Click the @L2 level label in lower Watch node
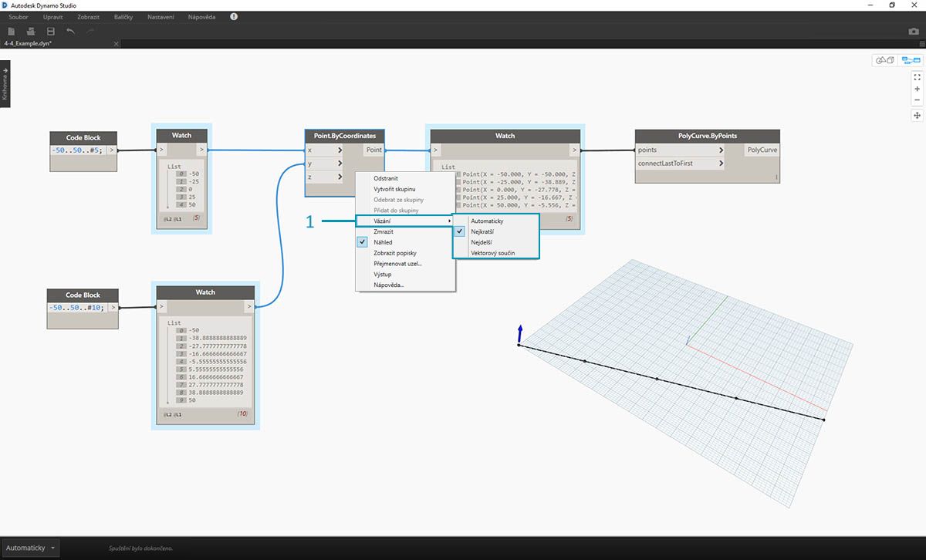Image resolution: width=926 pixels, height=560 pixels. click(166, 415)
